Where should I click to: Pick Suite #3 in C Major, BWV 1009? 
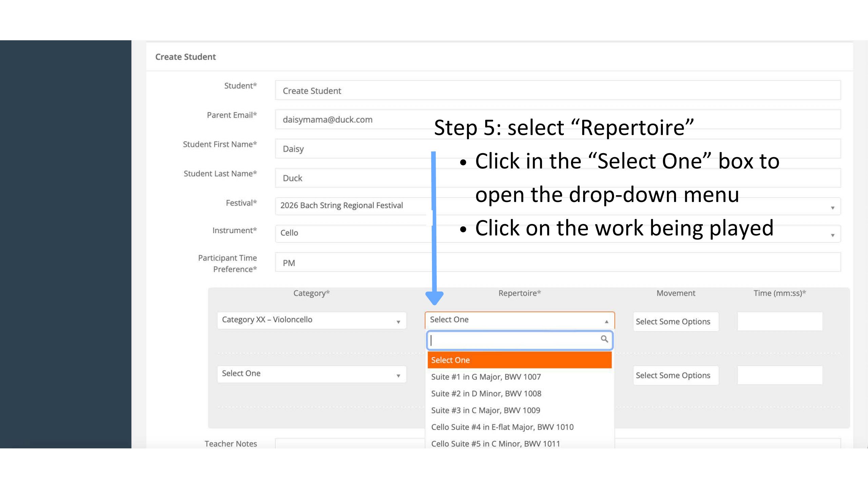(485, 410)
